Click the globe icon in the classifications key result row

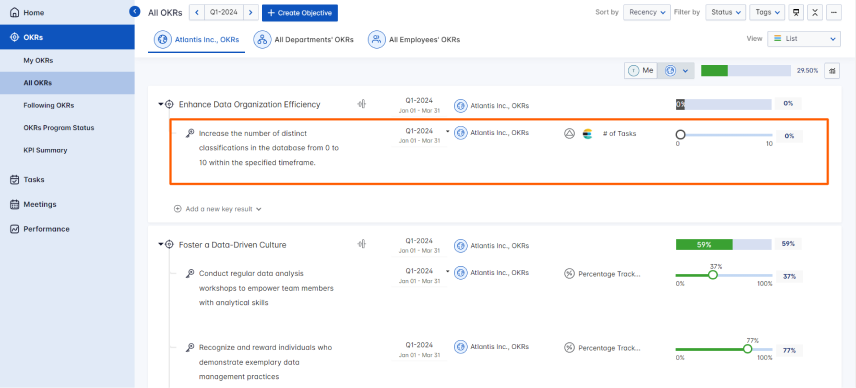[x=461, y=133]
